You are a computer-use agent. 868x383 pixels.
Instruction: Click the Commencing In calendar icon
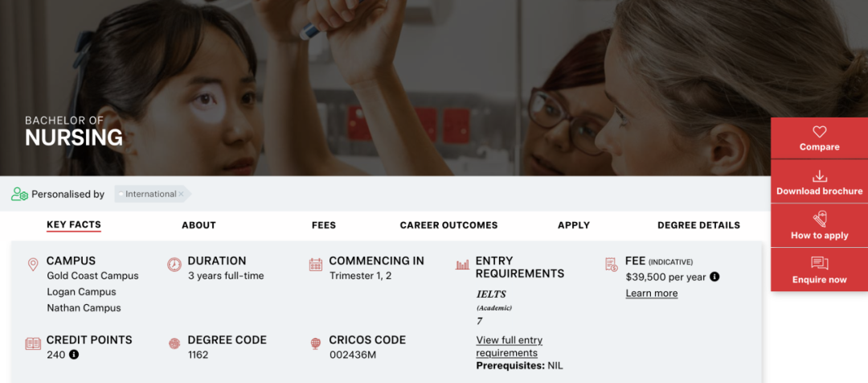pyautogui.click(x=316, y=264)
